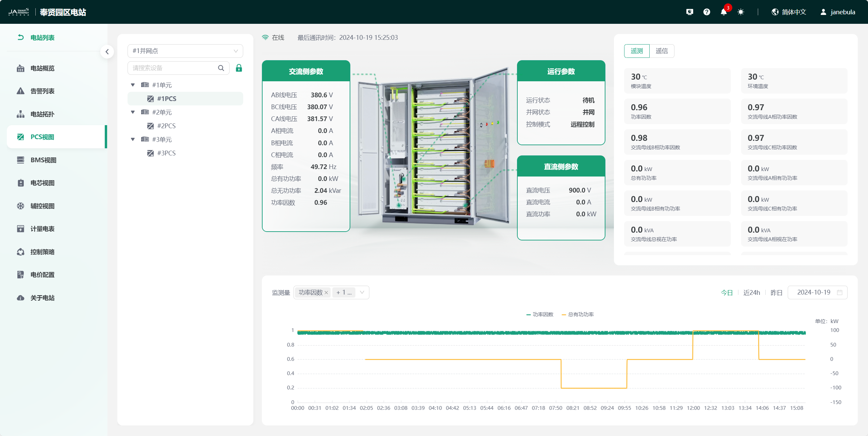868x436 pixels.
Task: Expand the 监测量 multi-select dropdown arrow
Action: click(x=362, y=292)
